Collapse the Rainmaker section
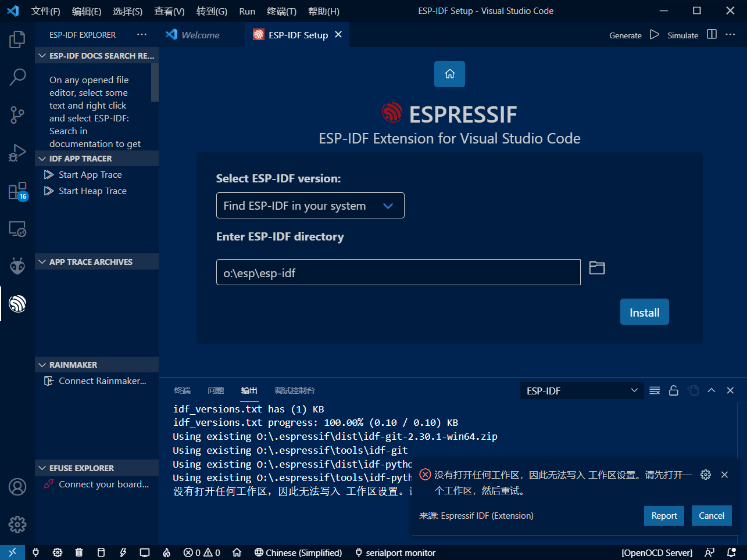Viewport: 747px width, 560px height. [96, 365]
